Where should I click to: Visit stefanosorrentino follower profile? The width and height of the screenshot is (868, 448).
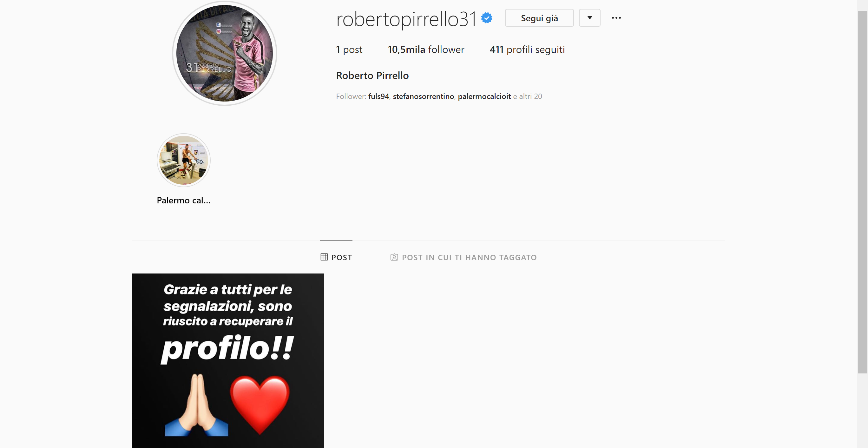(423, 96)
